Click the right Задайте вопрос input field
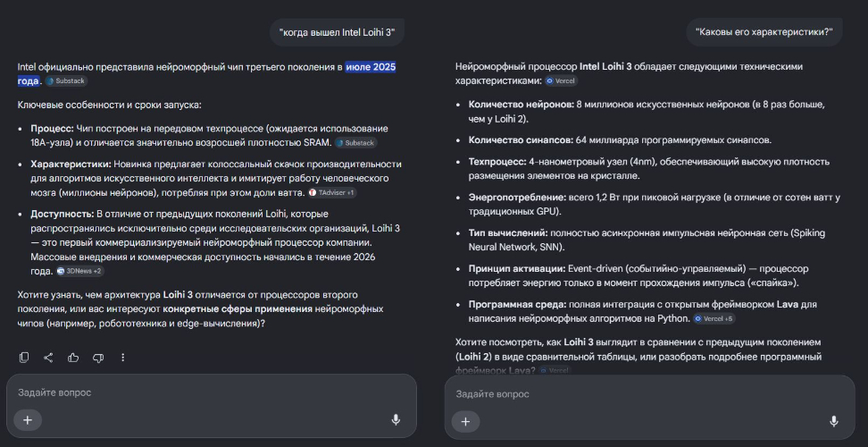Image resolution: width=868 pixels, height=447 pixels. coord(649,394)
